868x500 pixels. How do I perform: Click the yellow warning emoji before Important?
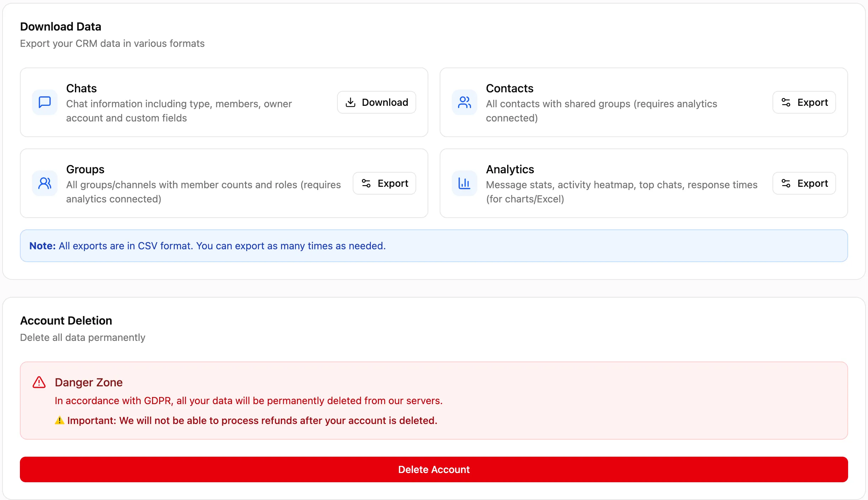(x=59, y=420)
